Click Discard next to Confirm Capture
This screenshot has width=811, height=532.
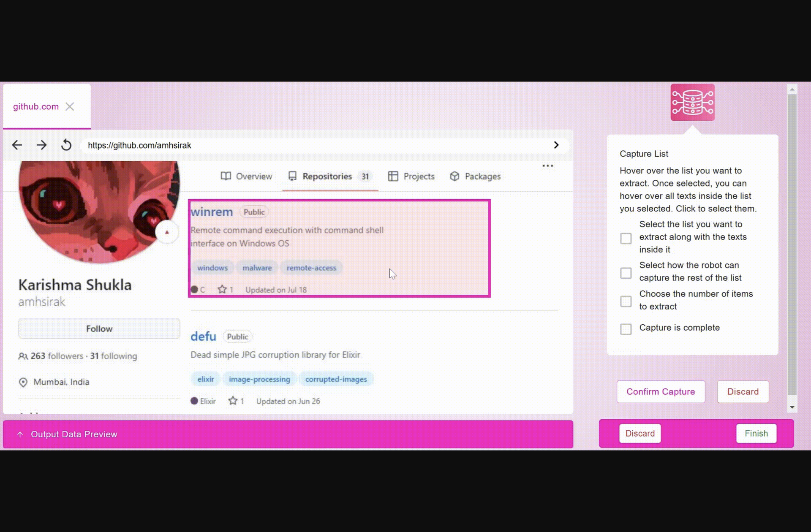(743, 391)
